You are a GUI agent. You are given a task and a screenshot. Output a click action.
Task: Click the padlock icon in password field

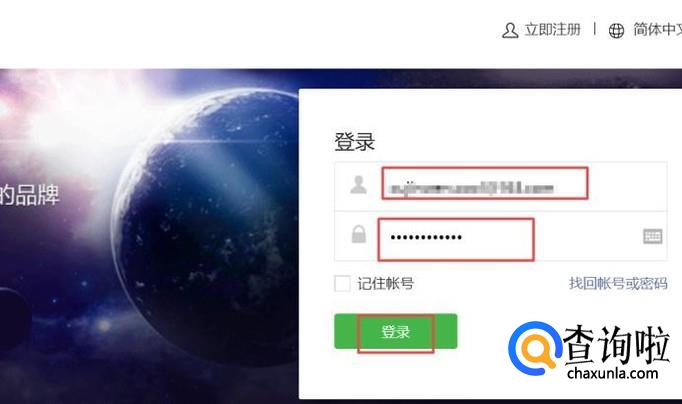point(358,234)
